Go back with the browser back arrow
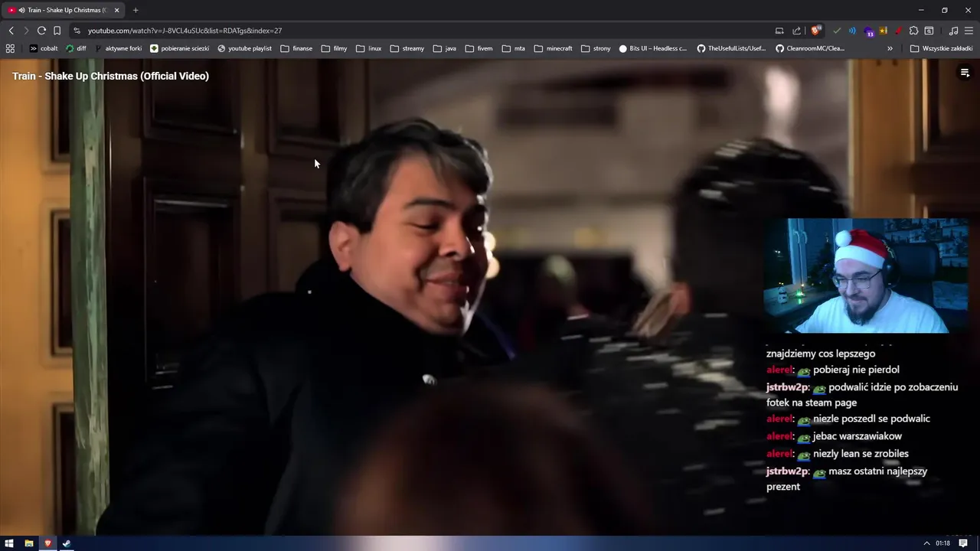 pos(11,31)
